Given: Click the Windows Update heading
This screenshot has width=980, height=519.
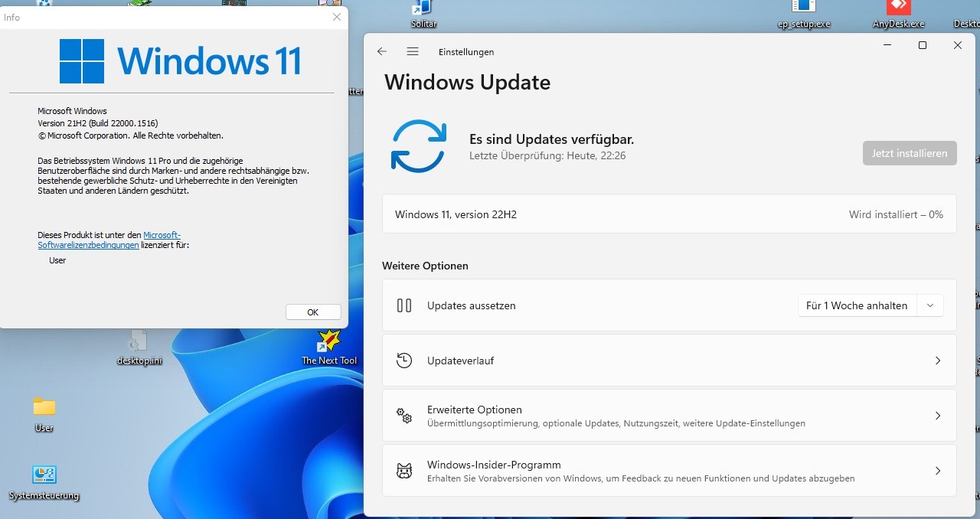Looking at the screenshot, I should pos(467,82).
